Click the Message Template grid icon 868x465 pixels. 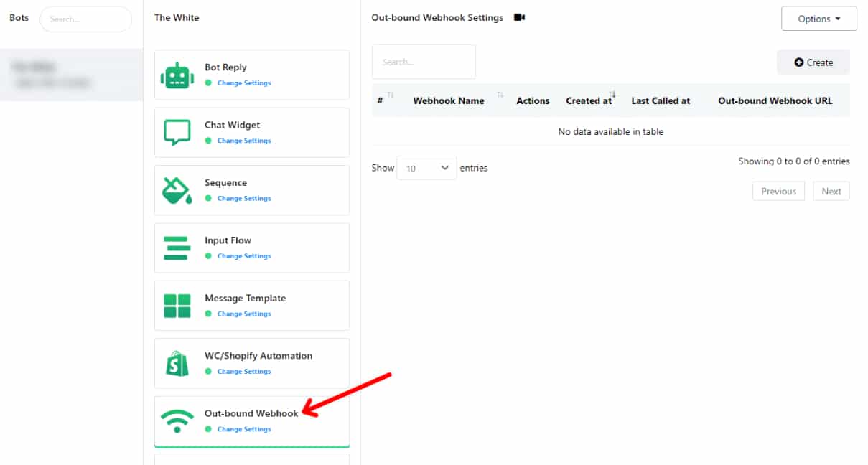(x=177, y=306)
